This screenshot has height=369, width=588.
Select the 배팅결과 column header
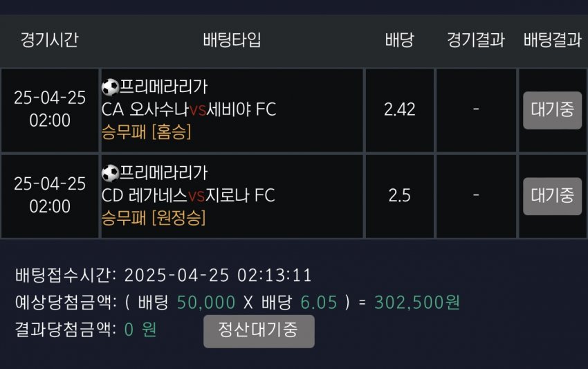pos(553,39)
